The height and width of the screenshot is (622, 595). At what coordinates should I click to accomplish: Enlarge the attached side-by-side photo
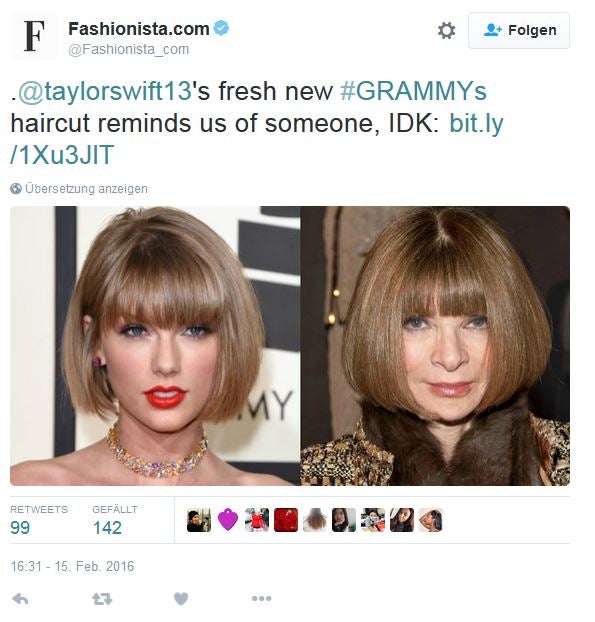click(290, 346)
